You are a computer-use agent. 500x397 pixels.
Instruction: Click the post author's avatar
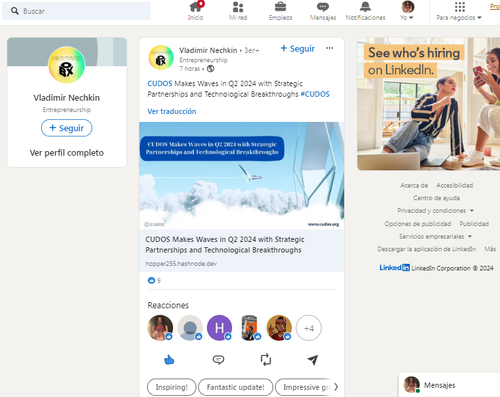click(x=161, y=58)
